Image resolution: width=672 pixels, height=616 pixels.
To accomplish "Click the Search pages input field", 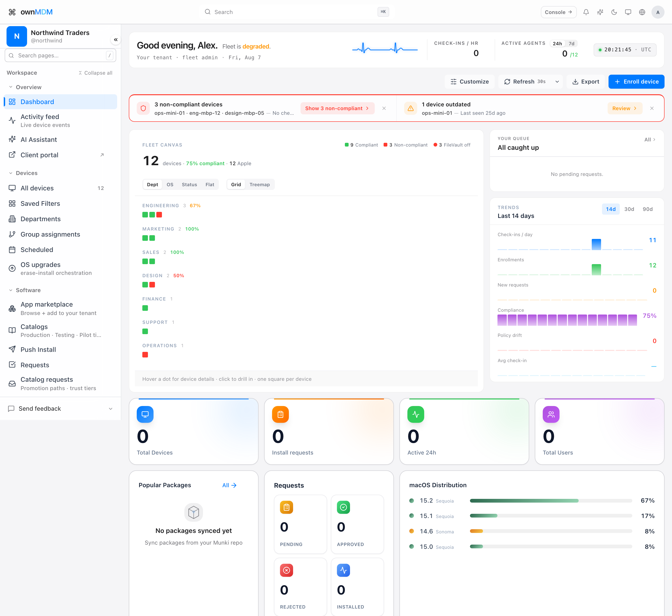I will pos(60,55).
